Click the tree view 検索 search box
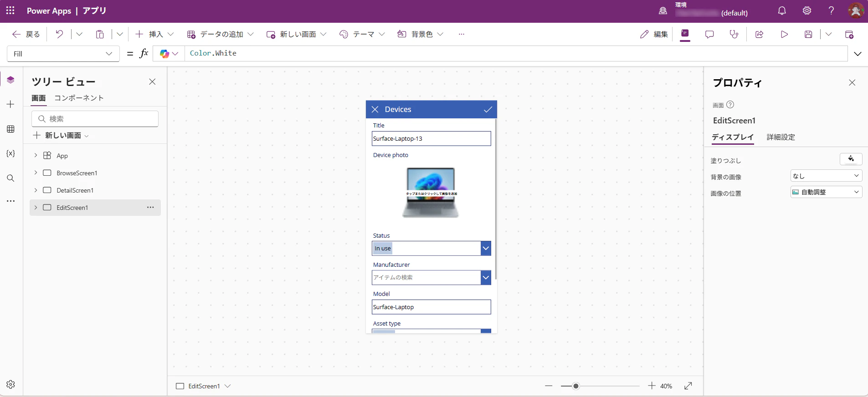The width and height of the screenshot is (868, 397). point(95,119)
